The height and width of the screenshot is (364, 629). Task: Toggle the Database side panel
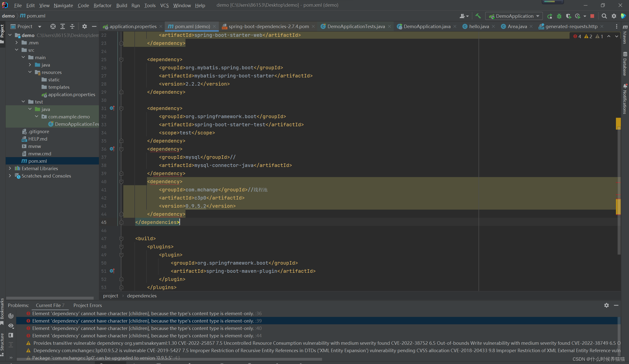(625, 64)
